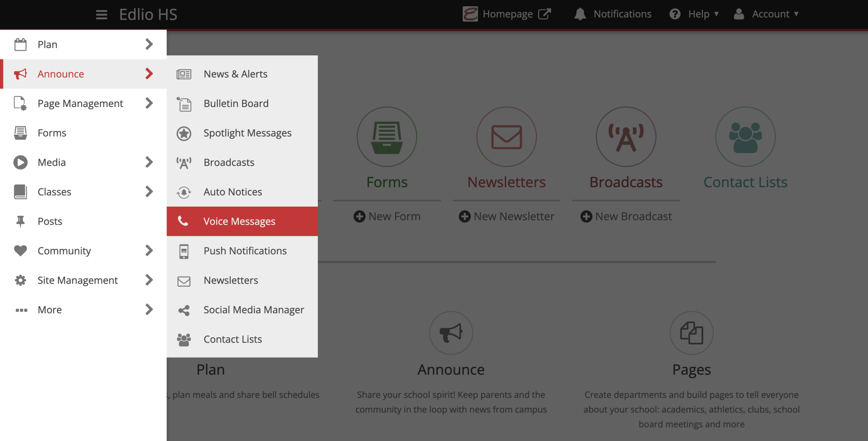
Task: Click the Community heart icon
Action: click(x=21, y=251)
